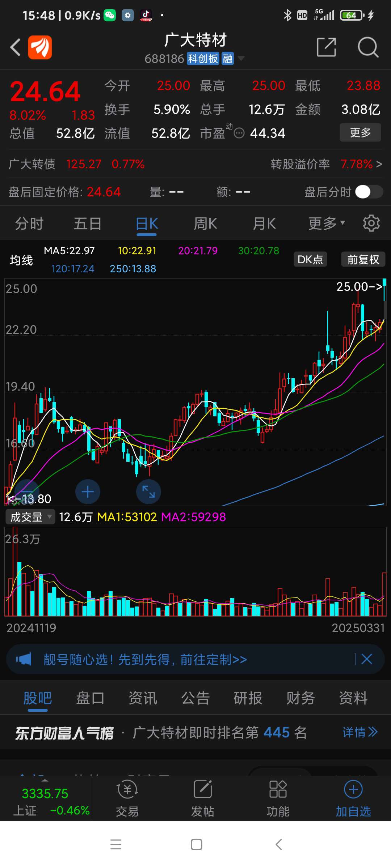Tap Android home square button
Image resolution: width=391 pixels, height=868 pixels.
[x=197, y=844]
